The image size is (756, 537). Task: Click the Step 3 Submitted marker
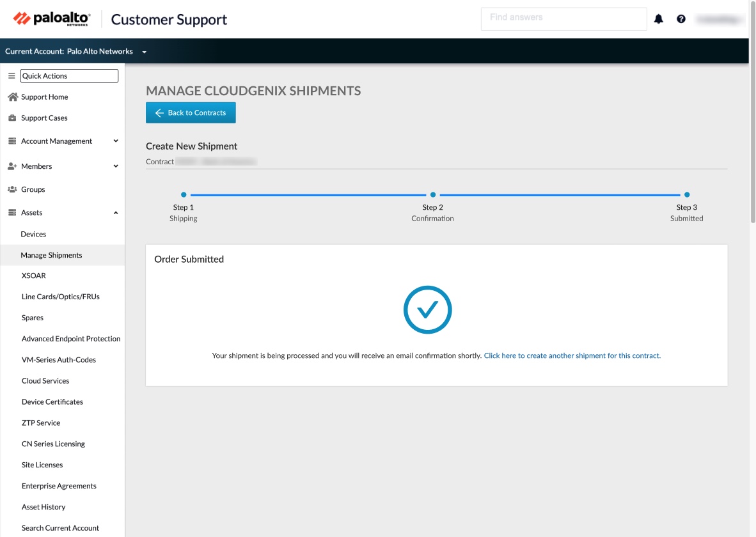point(686,194)
